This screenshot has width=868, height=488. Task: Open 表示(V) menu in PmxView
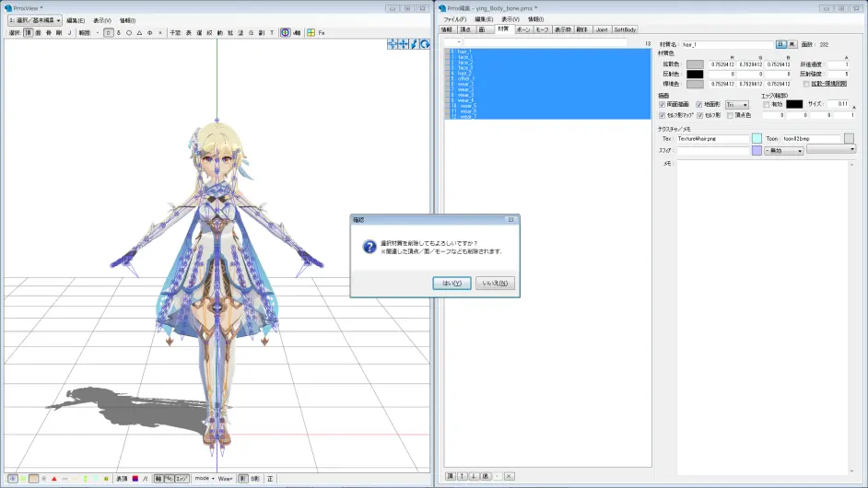[102, 20]
